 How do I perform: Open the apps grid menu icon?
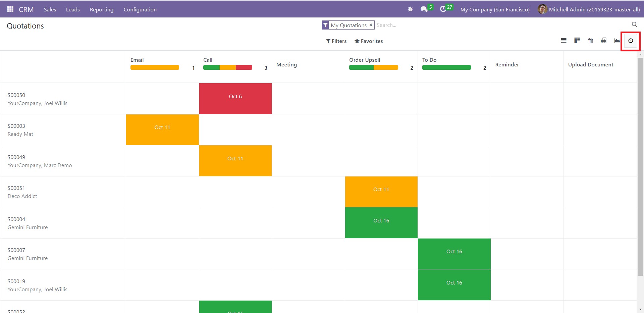[10, 9]
